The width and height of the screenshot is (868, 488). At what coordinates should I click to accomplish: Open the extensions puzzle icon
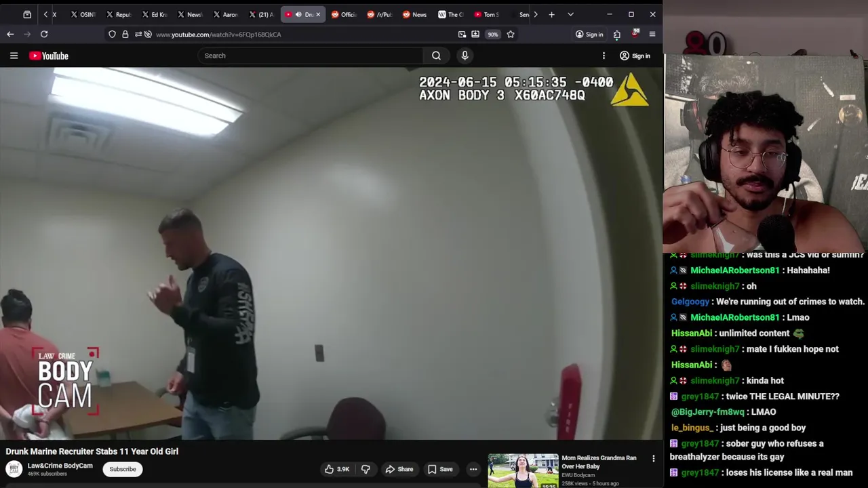click(x=616, y=34)
